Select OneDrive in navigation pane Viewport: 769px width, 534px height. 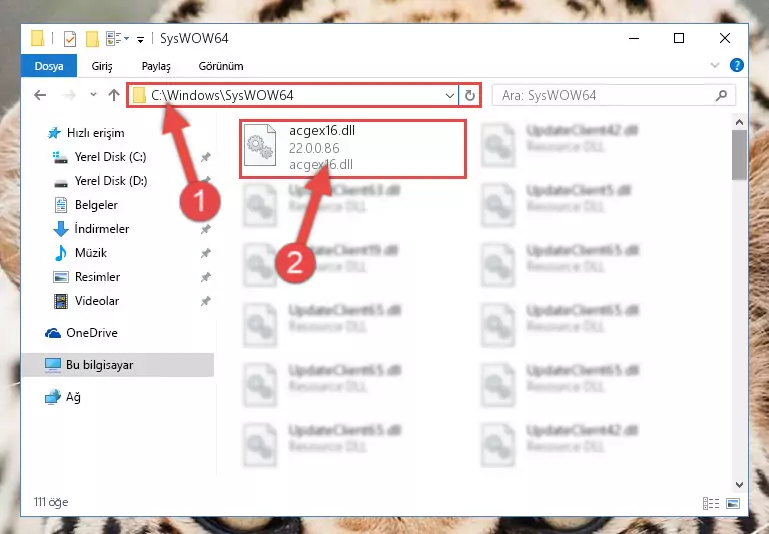(x=92, y=333)
